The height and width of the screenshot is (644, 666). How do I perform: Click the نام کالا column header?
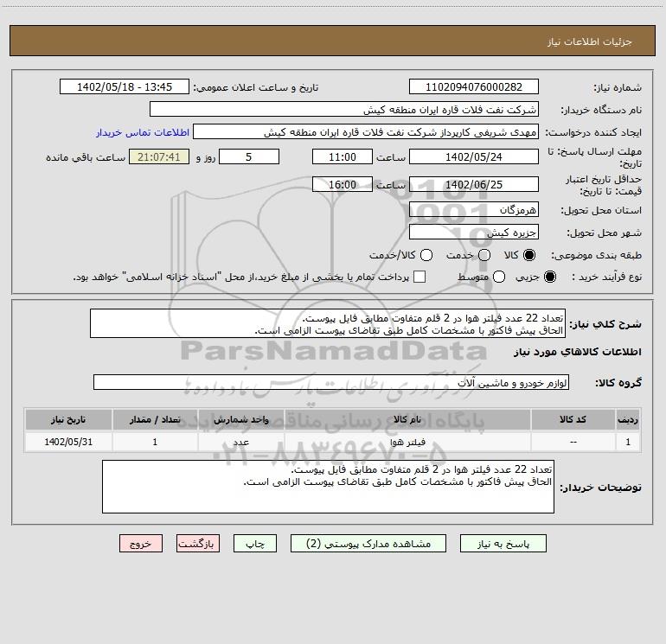click(407, 419)
